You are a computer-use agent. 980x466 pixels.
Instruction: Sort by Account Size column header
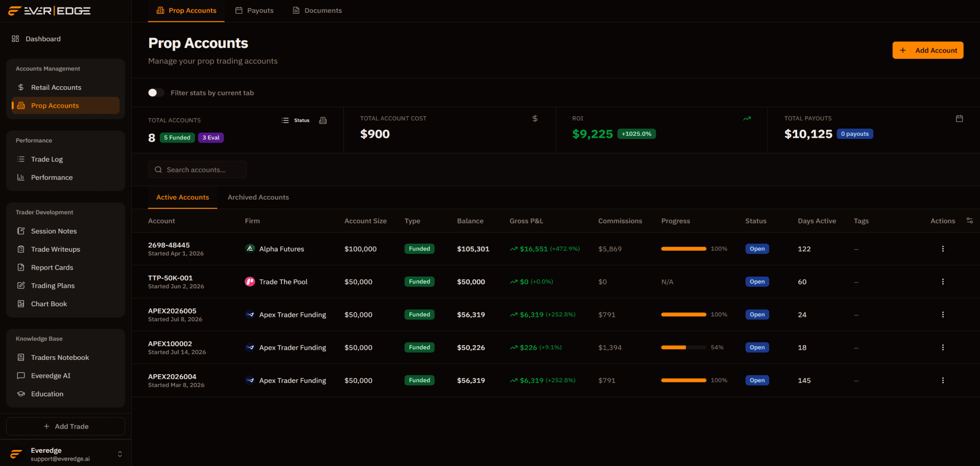[365, 221]
